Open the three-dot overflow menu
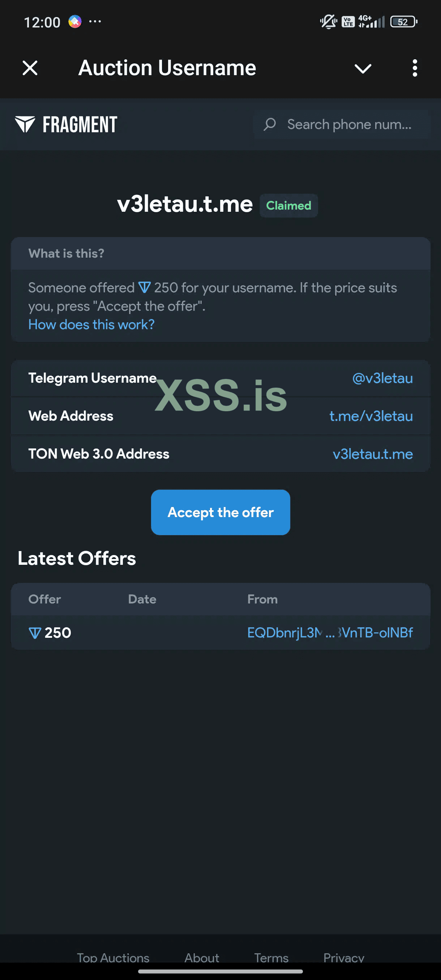The width and height of the screenshot is (441, 980). point(415,68)
